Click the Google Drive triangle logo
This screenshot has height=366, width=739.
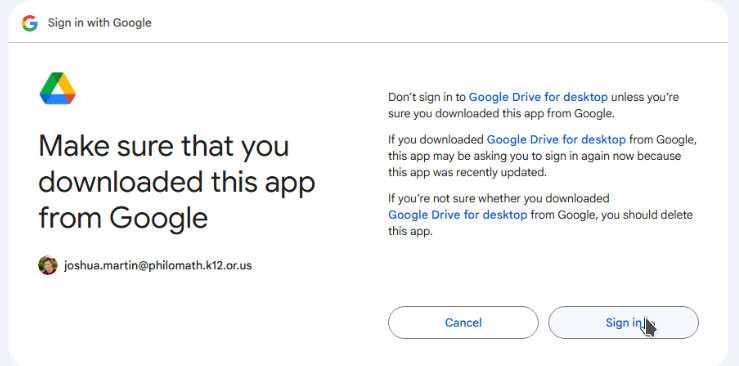(x=57, y=89)
